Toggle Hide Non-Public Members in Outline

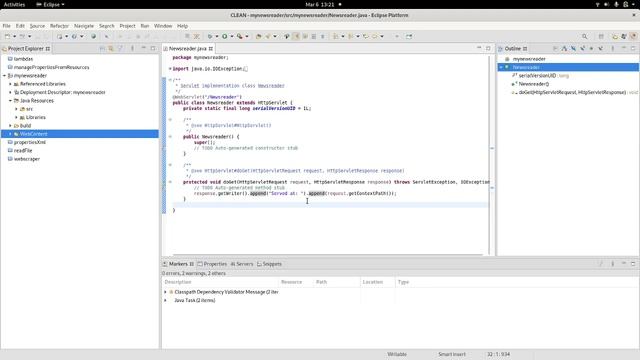point(591,48)
